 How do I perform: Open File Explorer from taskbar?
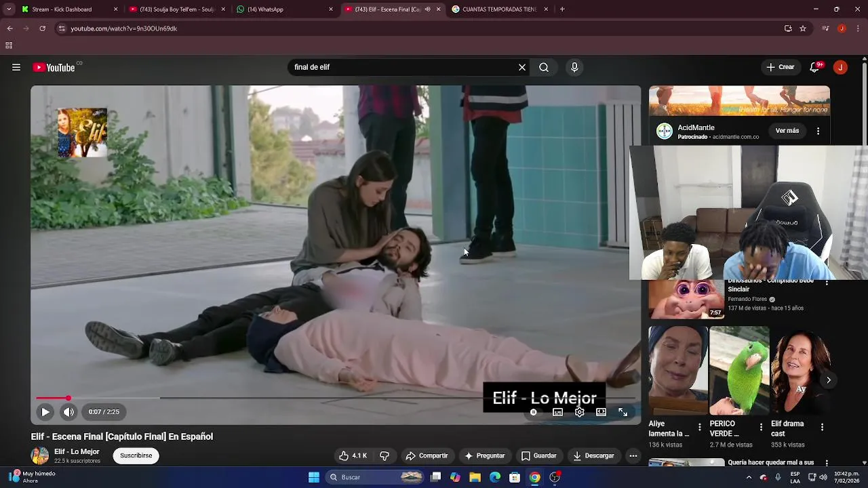(x=475, y=477)
